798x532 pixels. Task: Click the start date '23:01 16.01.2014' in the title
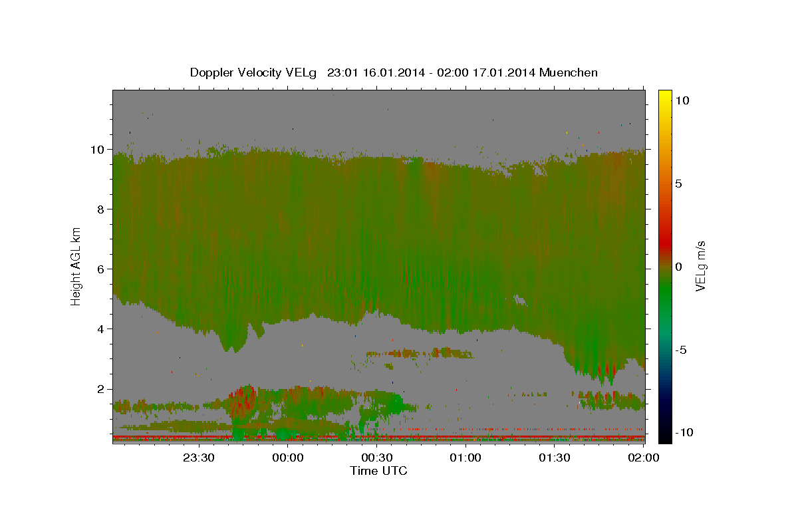[x=376, y=72]
